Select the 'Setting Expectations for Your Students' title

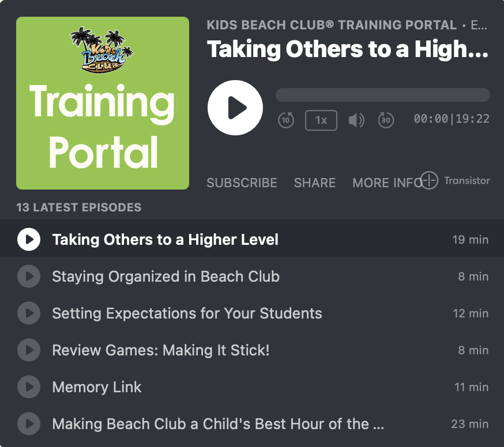pos(187,313)
